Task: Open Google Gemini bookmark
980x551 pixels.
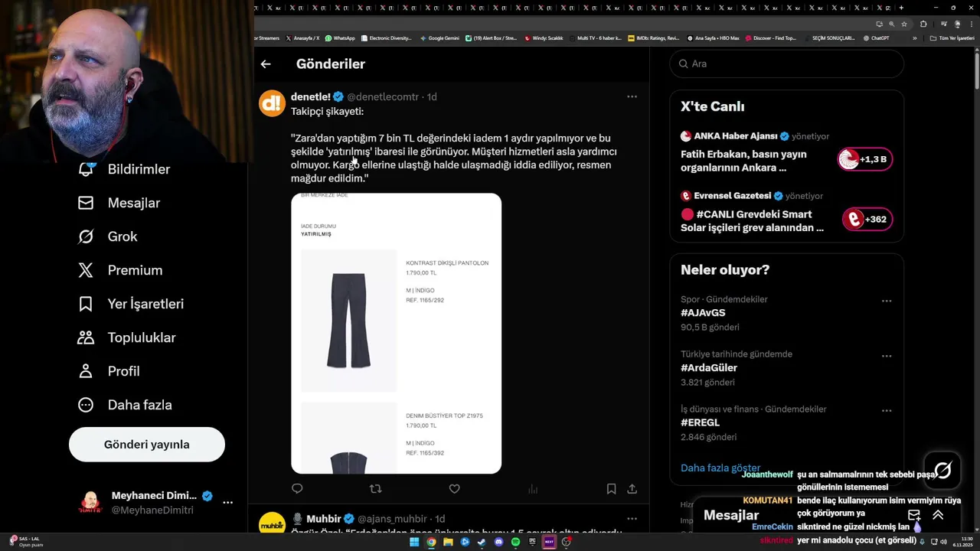Action: click(x=439, y=37)
